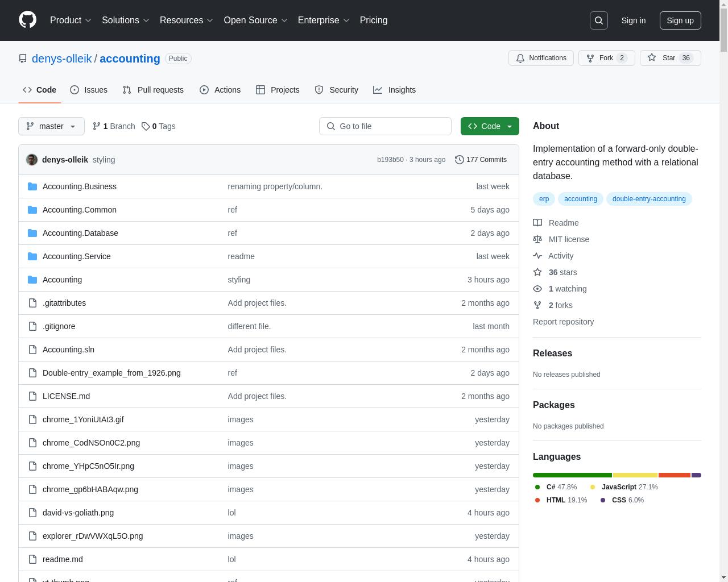Click the red HTML segment of language bar
The image size is (728, 582).
[x=675, y=475]
